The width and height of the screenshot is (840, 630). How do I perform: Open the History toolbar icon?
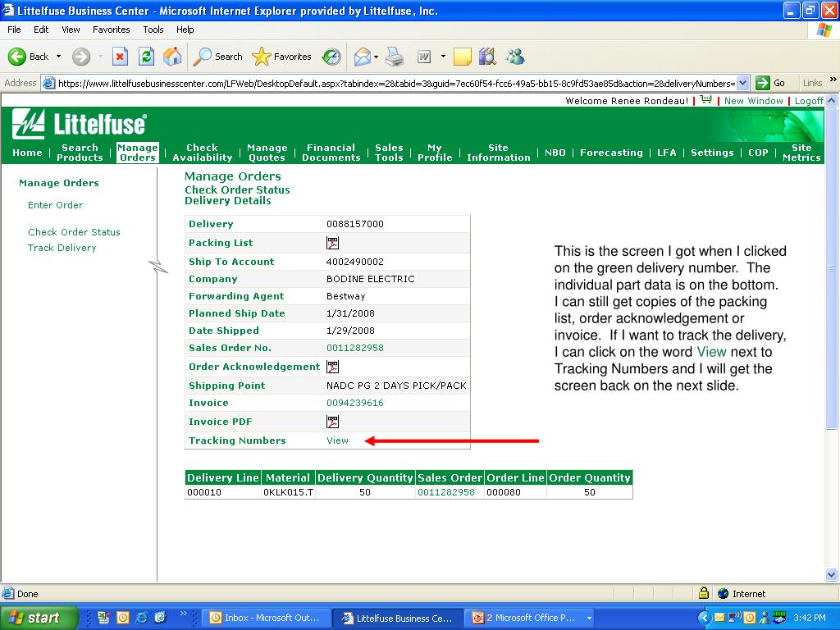(x=331, y=57)
